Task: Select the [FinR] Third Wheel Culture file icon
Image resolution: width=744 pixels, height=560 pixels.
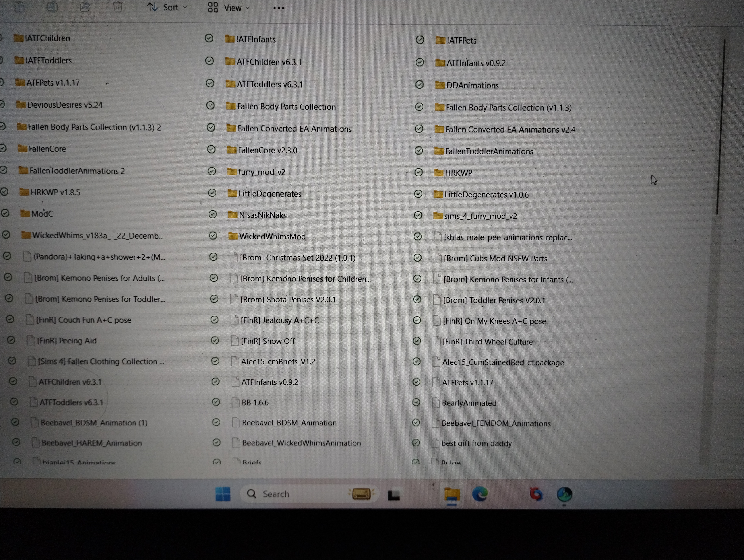Action: click(437, 341)
